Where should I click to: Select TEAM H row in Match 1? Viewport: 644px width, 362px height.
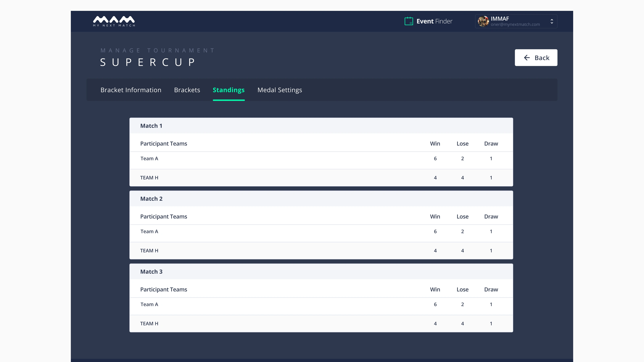tap(321, 178)
